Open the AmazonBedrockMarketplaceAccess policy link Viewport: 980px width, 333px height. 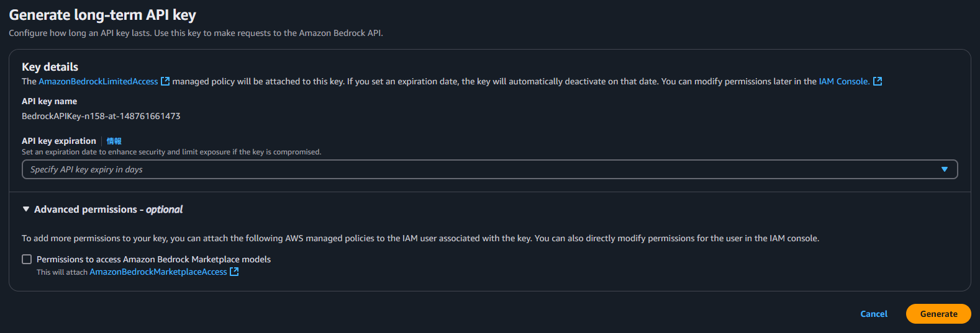pyautogui.click(x=158, y=272)
